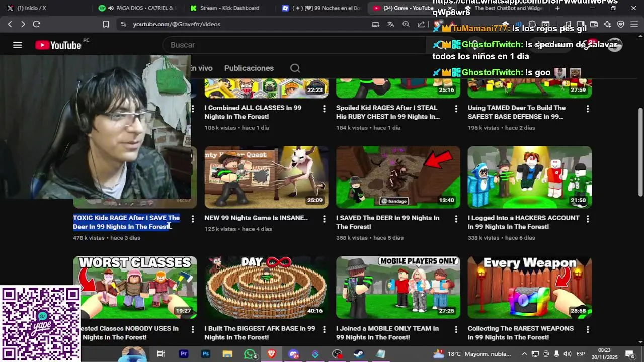Viewport: 644px width, 362px height.
Task: Open Bounty Hunter Quest thumbnail 25:09
Action: (266, 177)
